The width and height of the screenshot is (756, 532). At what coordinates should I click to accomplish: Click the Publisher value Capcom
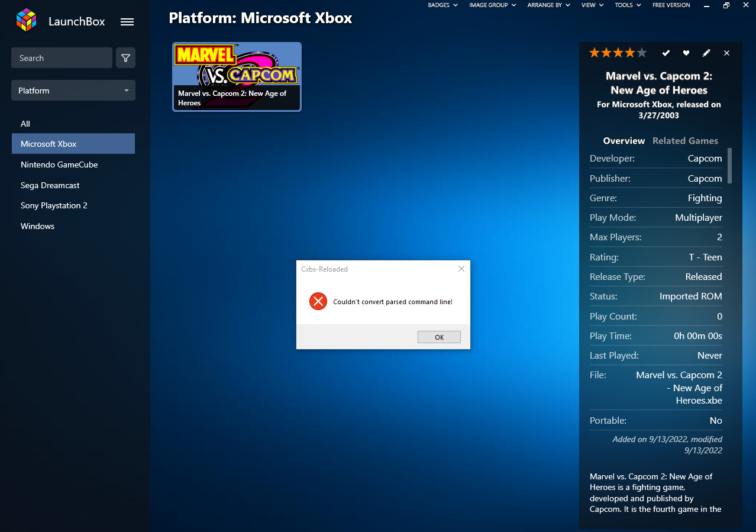click(x=705, y=178)
